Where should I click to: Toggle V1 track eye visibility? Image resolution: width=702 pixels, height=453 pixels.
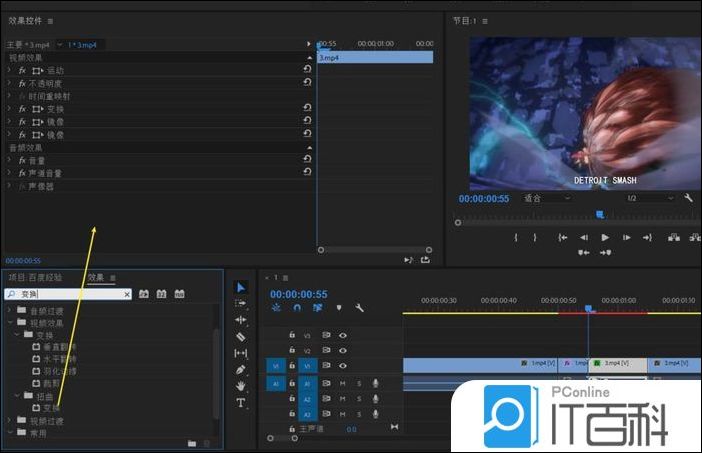(342, 366)
